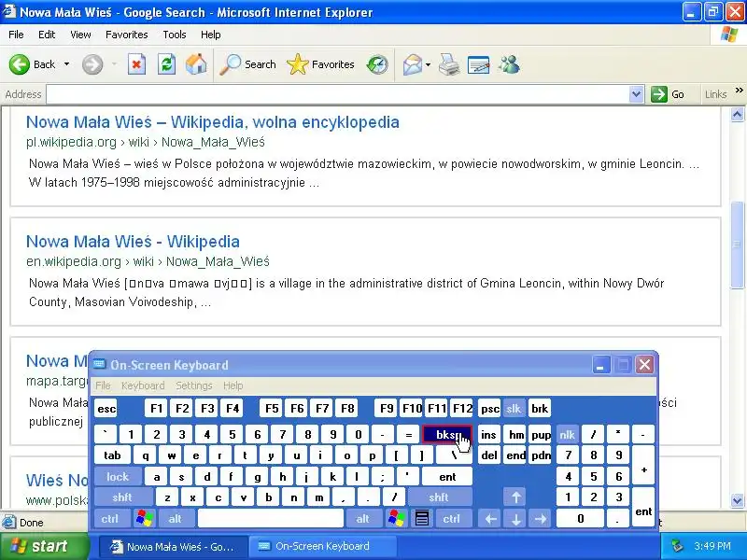Viewport: 747px width, 560px height.
Task: Open the Search magnifier toolbar button
Action: tap(248, 64)
